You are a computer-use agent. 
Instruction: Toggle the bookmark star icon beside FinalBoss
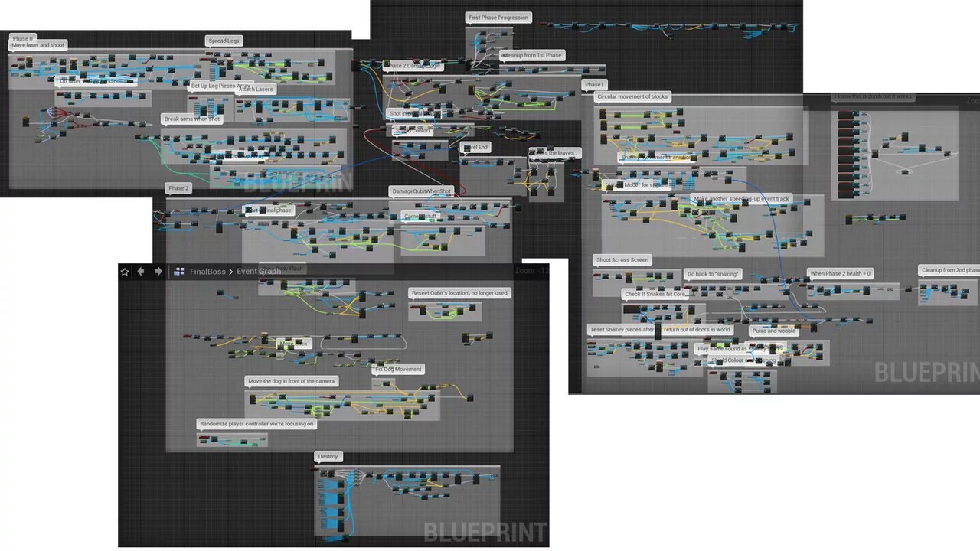pyautogui.click(x=125, y=272)
